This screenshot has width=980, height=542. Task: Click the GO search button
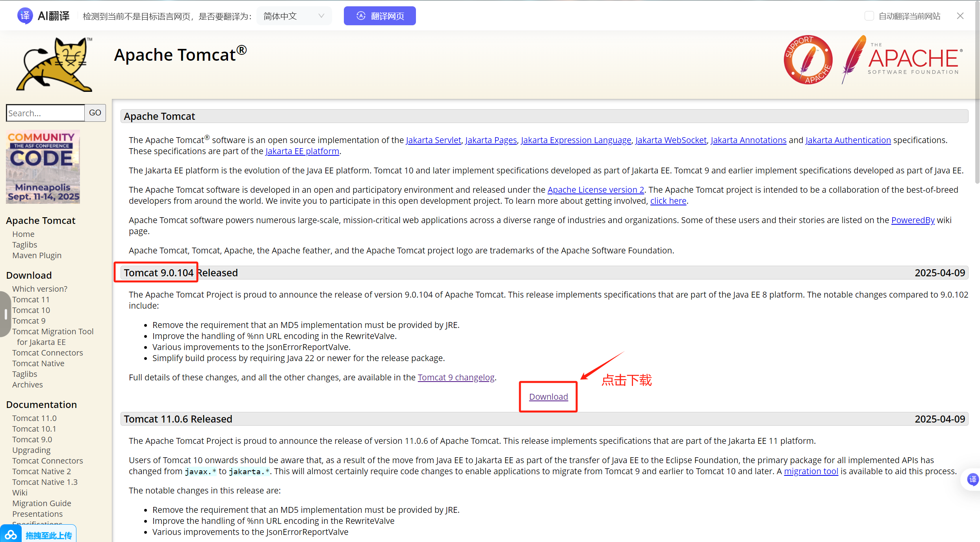95,113
